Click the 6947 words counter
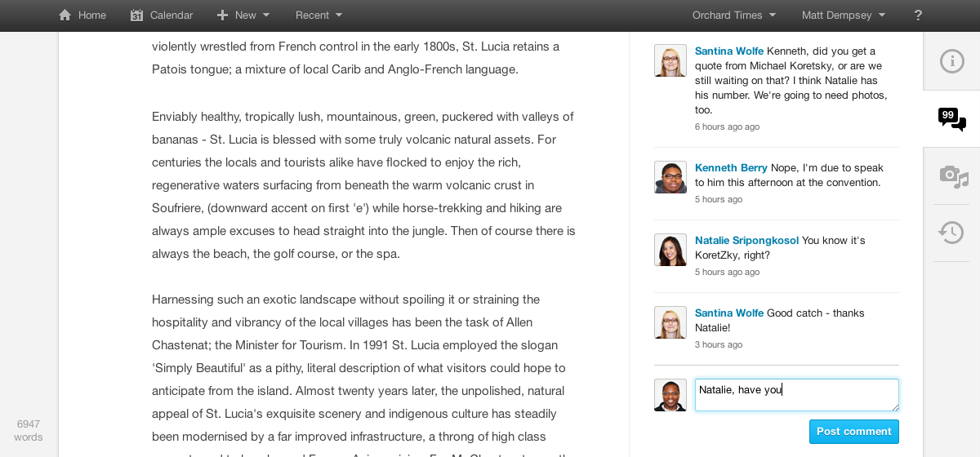The width and height of the screenshot is (980, 457). [x=28, y=430]
